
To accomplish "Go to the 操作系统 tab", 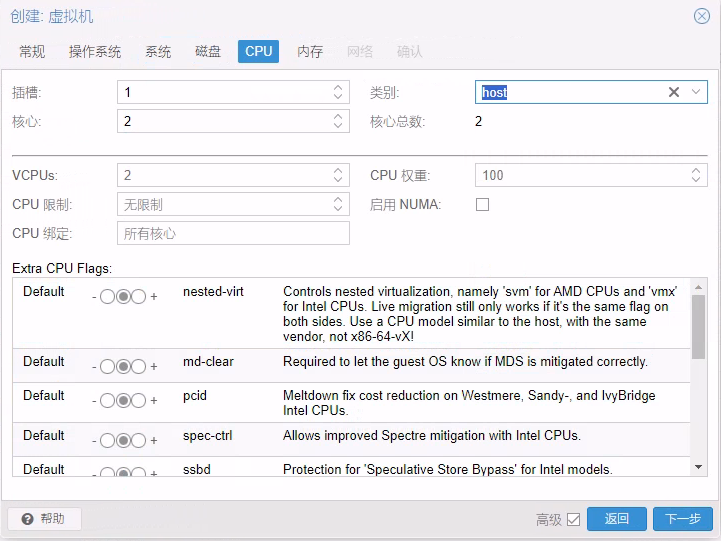I will click(x=95, y=52).
